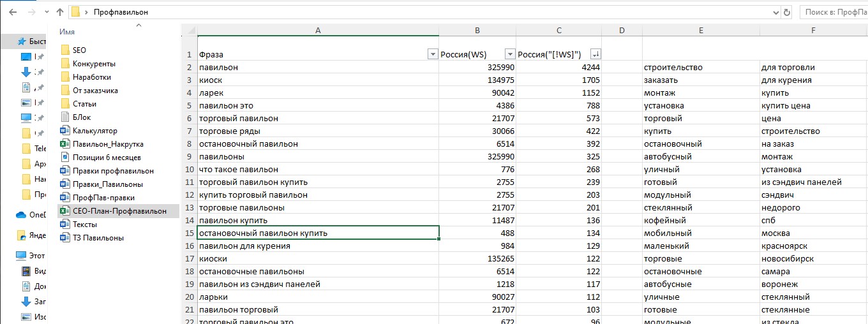Open the sorted Россия("[!WS]") filter dropdown
The width and height of the screenshot is (868, 324).
click(x=595, y=54)
